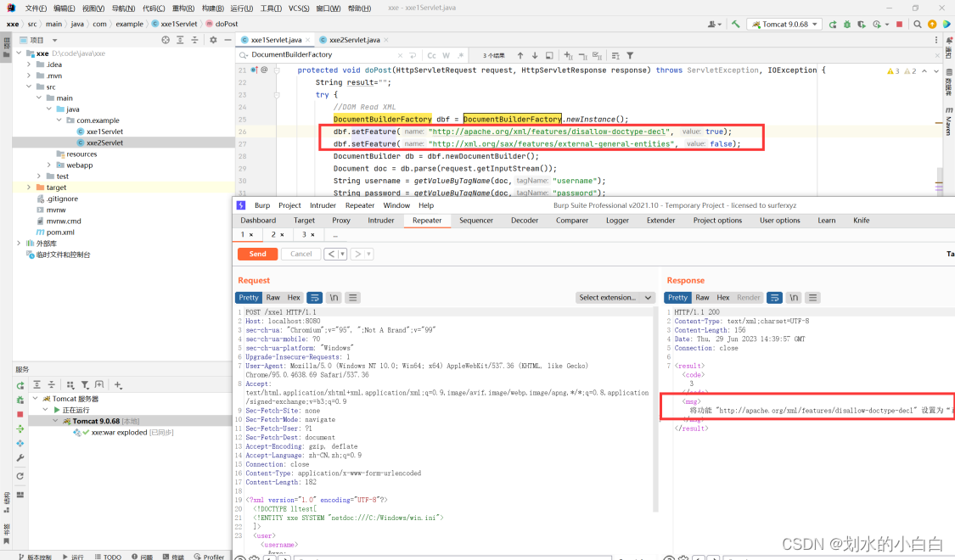Collapse all nodes in the project panel
955x560 pixels.
(x=194, y=40)
